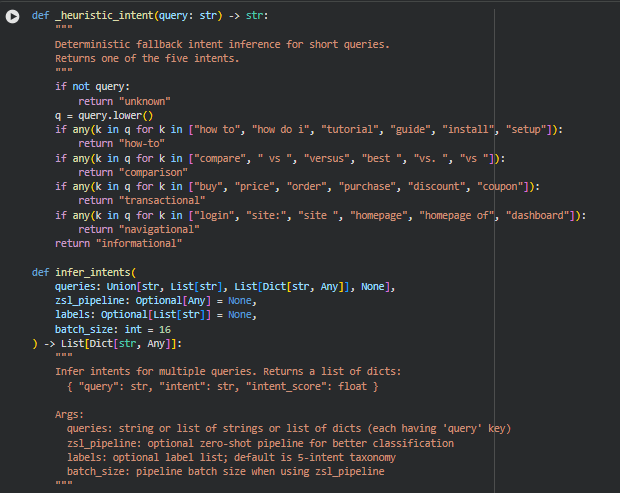Click the q = query.lower() line
620x493 pixels.
102,115
